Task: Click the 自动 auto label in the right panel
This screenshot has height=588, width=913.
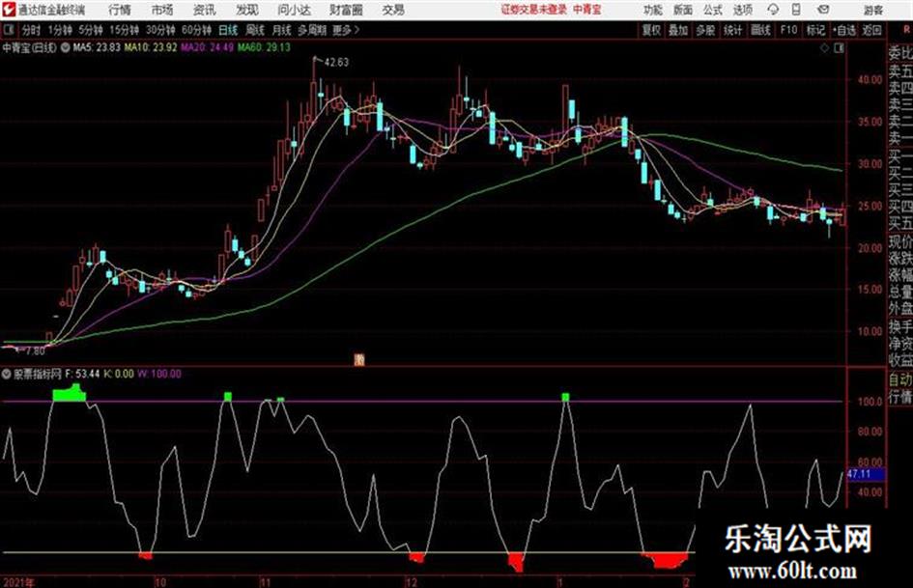Action: click(900, 379)
